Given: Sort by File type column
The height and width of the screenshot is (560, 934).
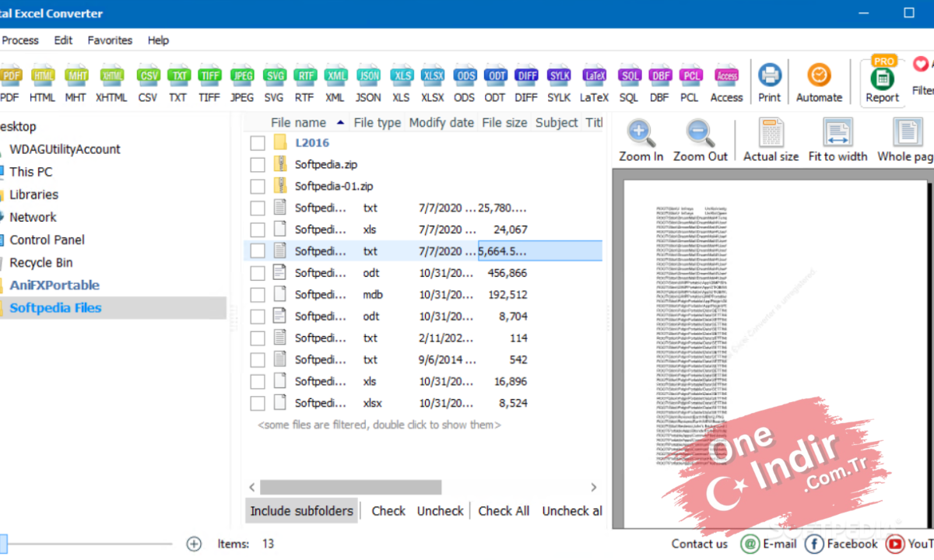Looking at the screenshot, I should 377,123.
